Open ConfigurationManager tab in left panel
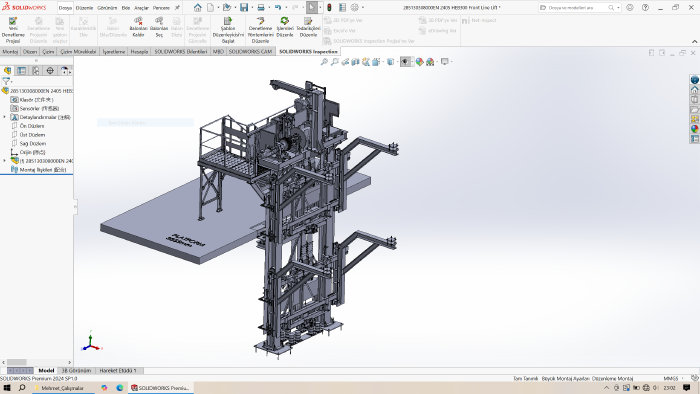The image size is (700, 394). 36,71
